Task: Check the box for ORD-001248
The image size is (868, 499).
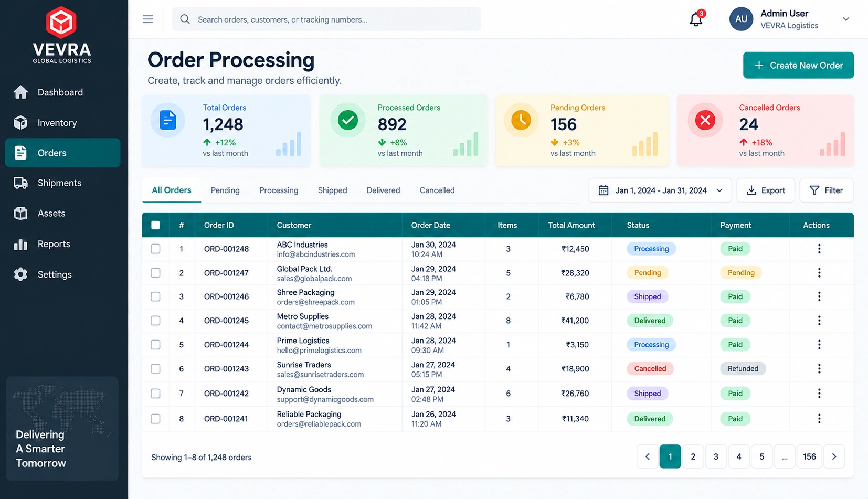Action: [x=155, y=249]
